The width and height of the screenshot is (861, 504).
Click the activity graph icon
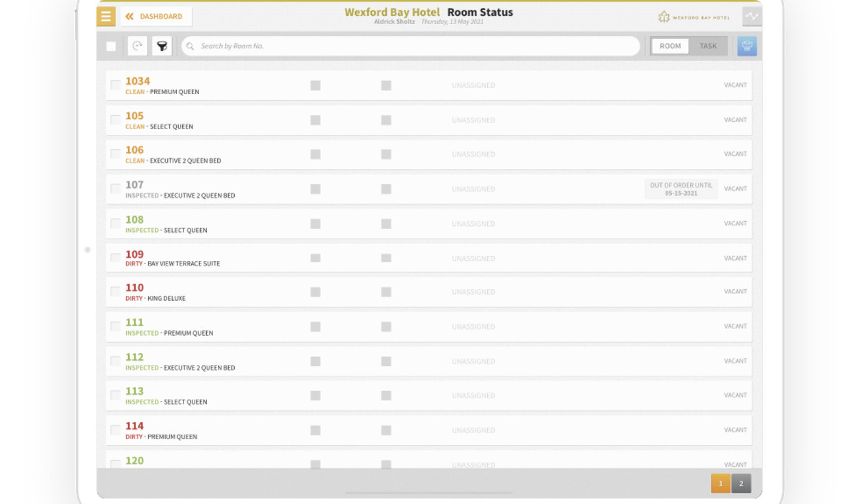tap(752, 16)
